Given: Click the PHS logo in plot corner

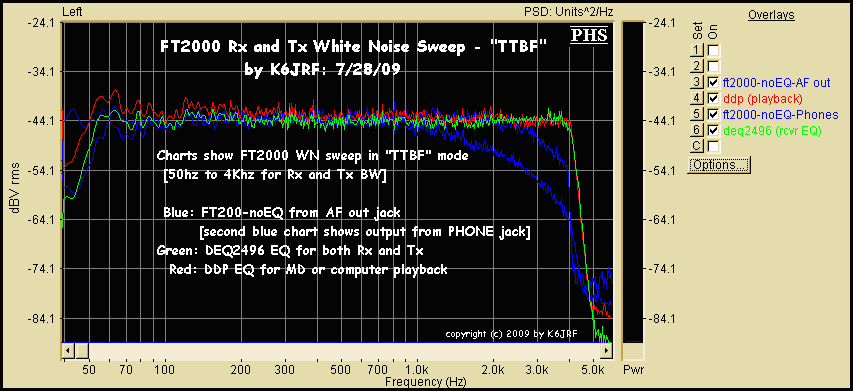Looking at the screenshot, I should pos(589,35).
